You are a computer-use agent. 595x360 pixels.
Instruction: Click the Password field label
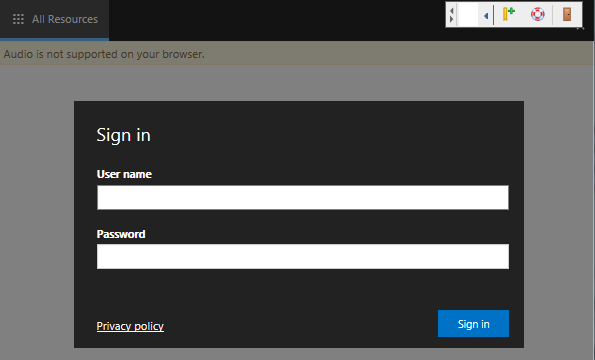121,234
